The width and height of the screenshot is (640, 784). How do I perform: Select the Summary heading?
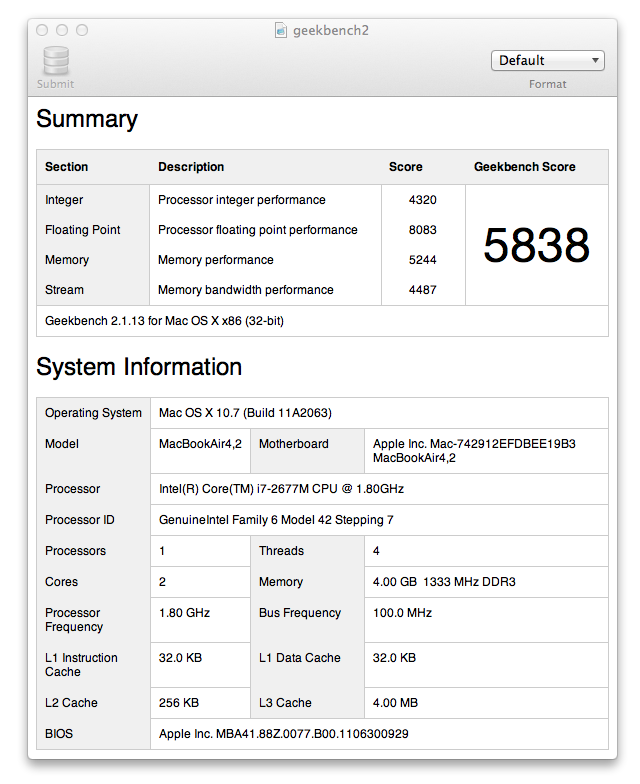(x=87, y=119)
